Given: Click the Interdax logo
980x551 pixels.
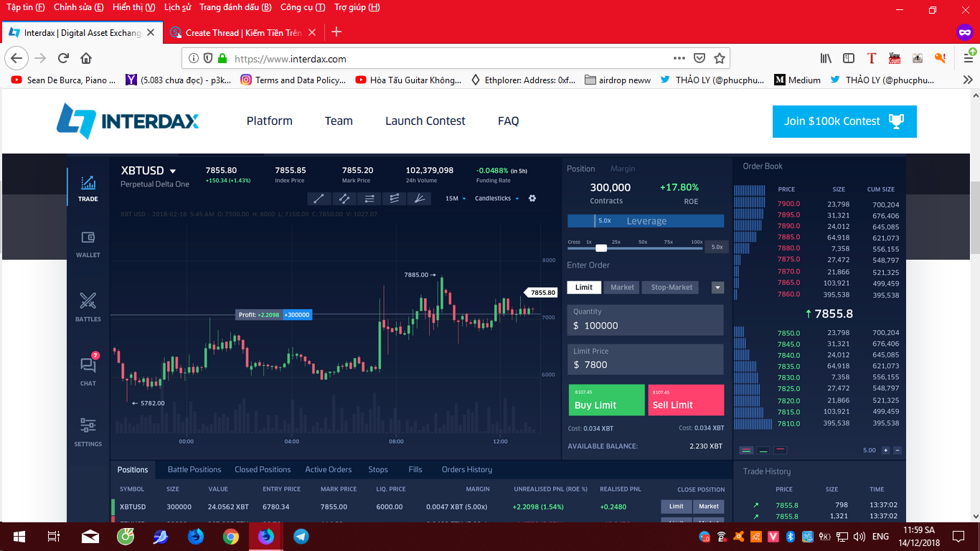Looking at the screenshot, I should click(128, 121).
